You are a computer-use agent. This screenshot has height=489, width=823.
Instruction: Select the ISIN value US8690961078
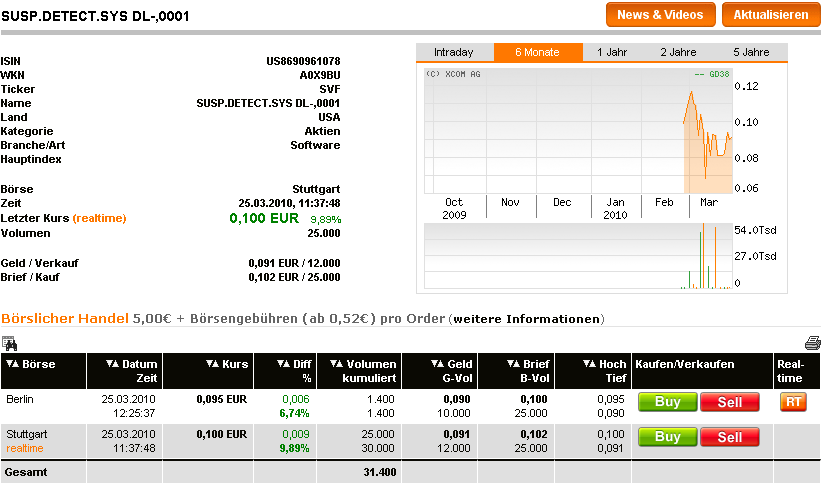click(303, 61)
